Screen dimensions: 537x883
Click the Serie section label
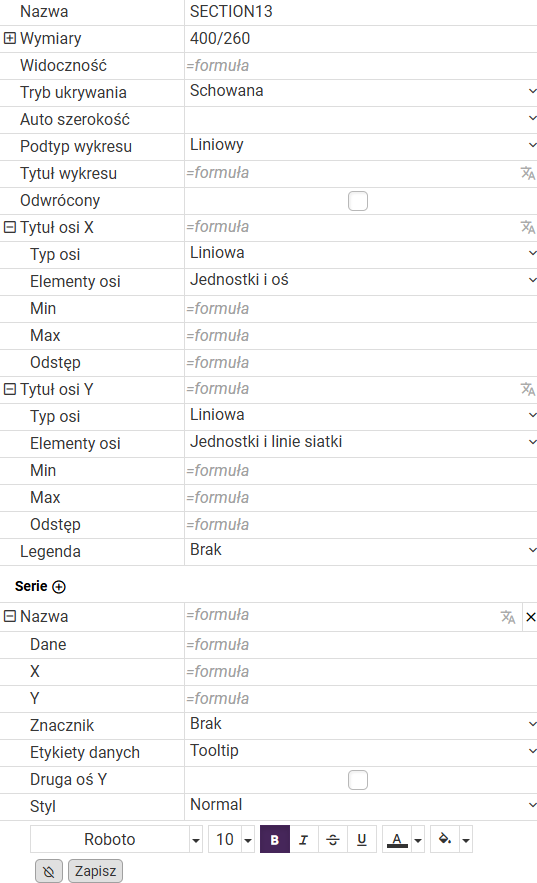(x=31, y=586)
